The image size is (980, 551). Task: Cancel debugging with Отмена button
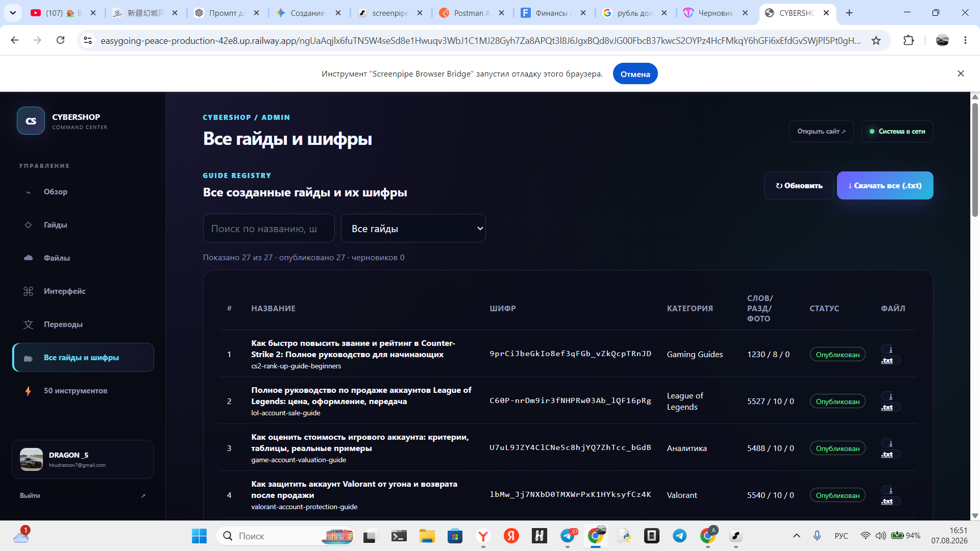635,74
